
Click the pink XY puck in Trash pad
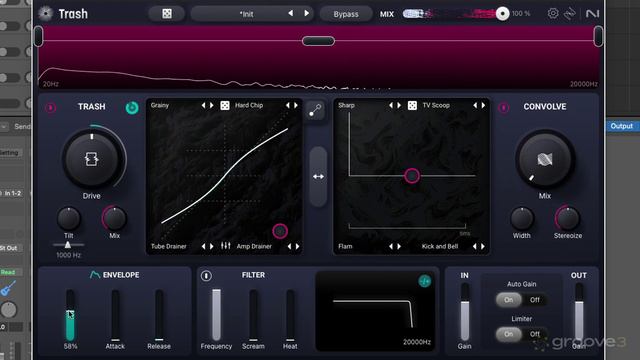coord(280,231)
